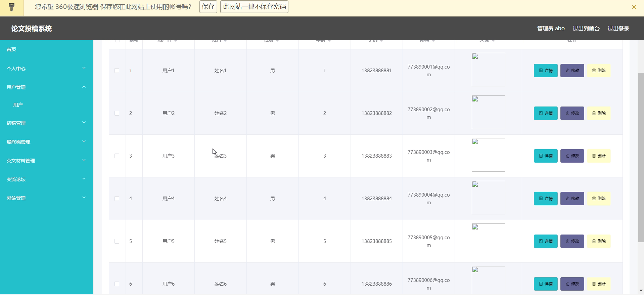Click the key icon in password bar

pyautogui.click(x=12, y=7)
